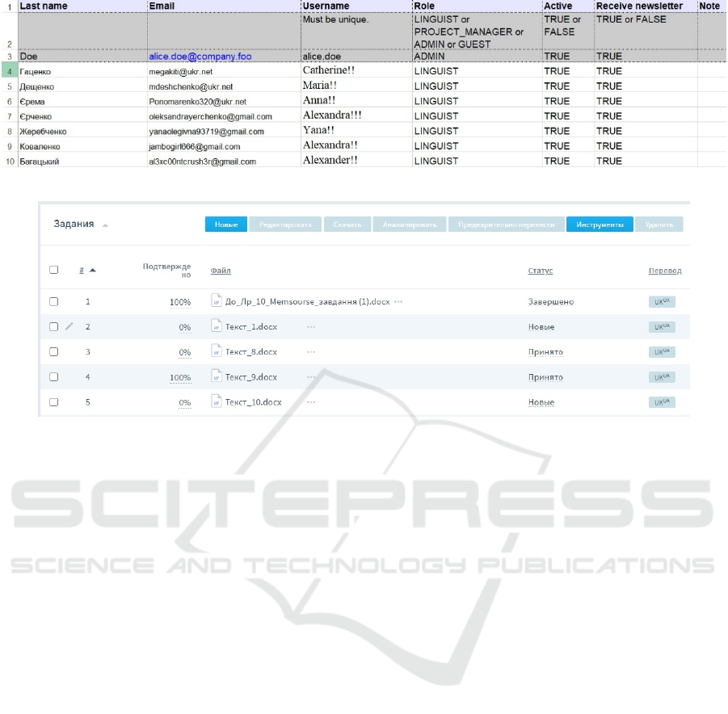Screen dimensions: 728x714
Task: Collapse the Задания section arrow
Action: click(x=105, y=225)
